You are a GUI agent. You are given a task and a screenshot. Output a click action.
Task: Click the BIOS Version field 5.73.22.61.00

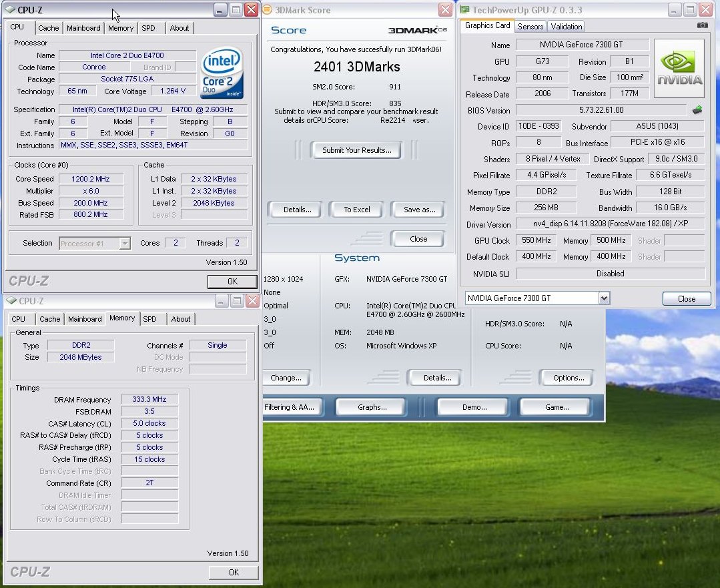click(x=601, y=110)
